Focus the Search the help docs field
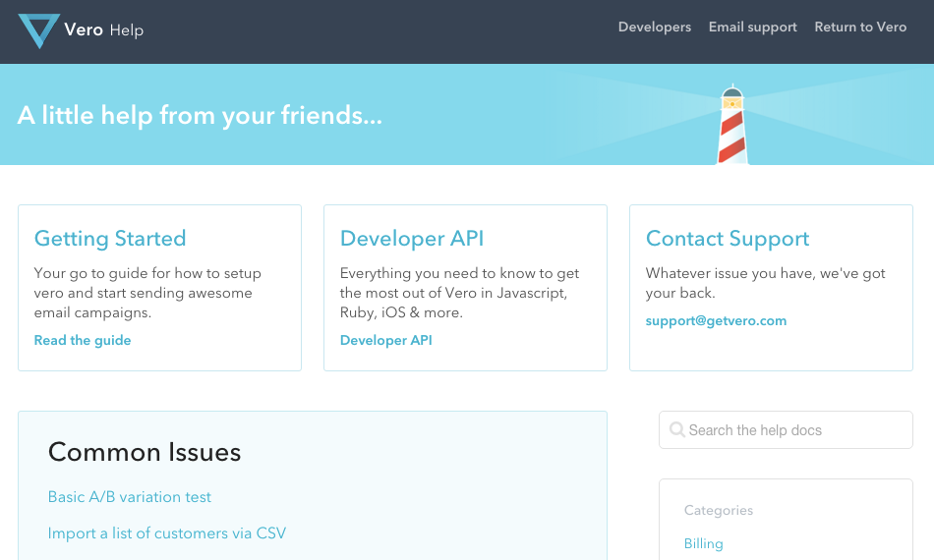Screen dimensions: 934x560 pyautogui.click(x=791, y=430)
